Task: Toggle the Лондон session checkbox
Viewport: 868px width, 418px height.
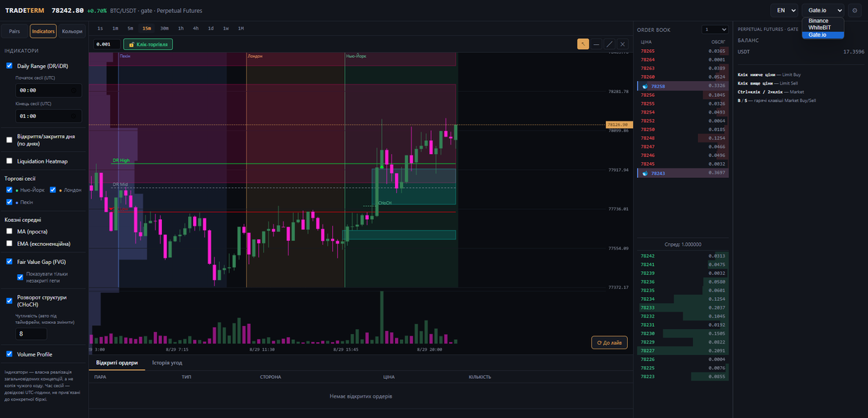Action: click(54, 190)
